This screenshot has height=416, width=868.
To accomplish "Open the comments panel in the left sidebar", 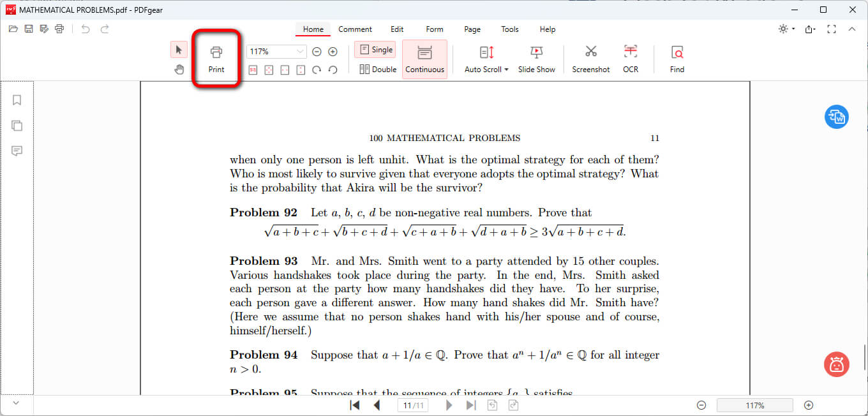I will point(17,151).
